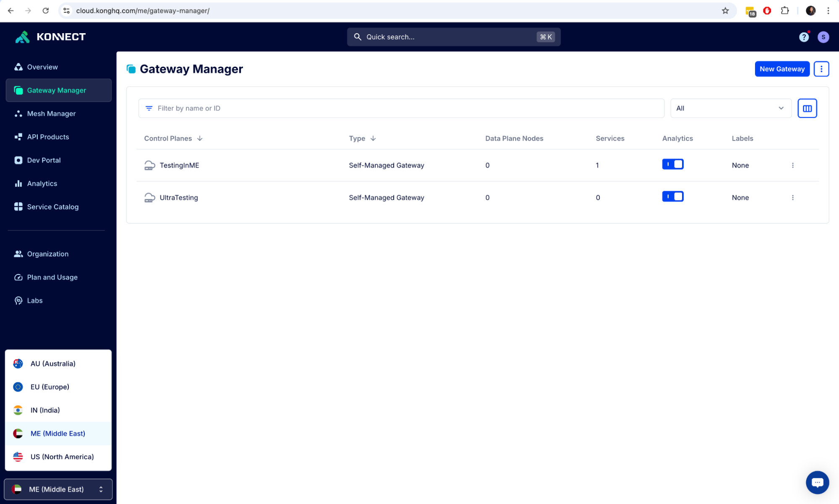Open the chat support bubble
This screenshot has height=504, width=839.
(817, 482)
